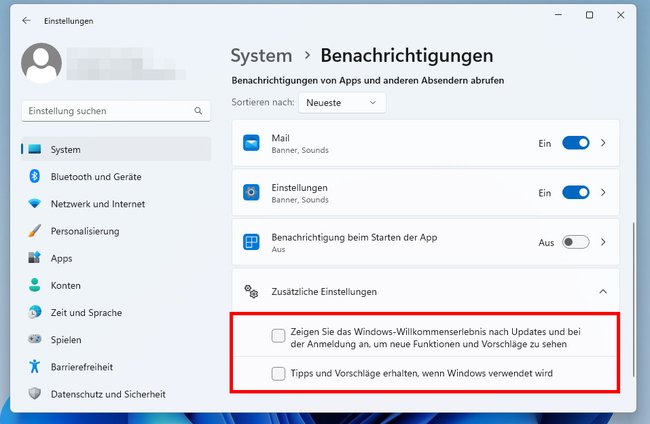Viewport: 650px width, 424px height.
Task: Turn off Einstellungen notifications toggle
Action: [x=576, y=192]
